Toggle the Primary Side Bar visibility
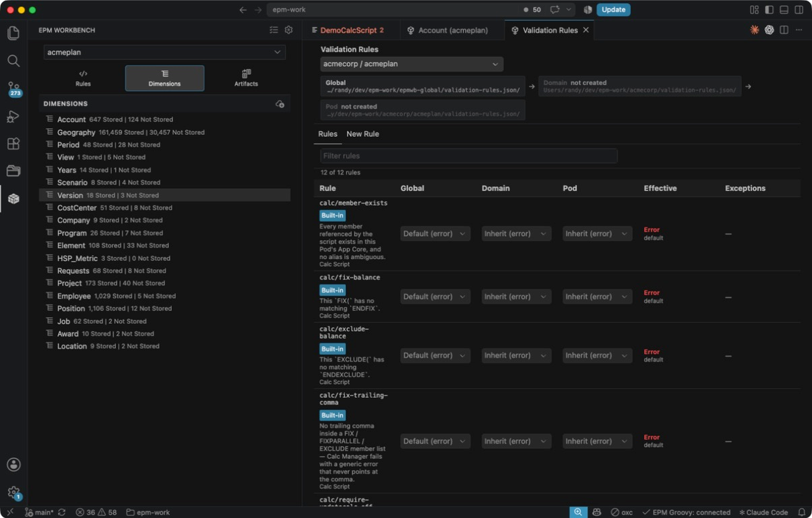 point(769,9)
